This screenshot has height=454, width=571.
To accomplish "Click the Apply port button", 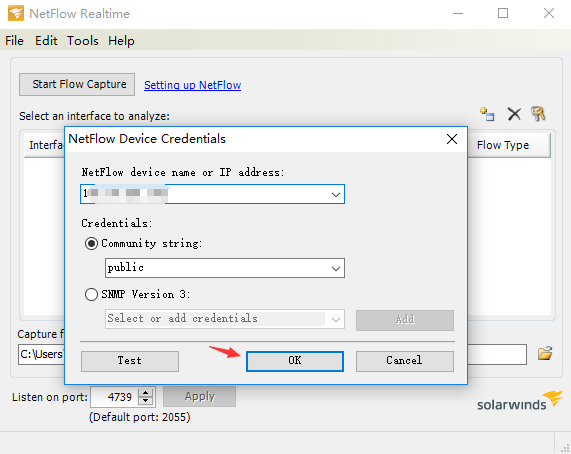I will click(x=200, y=396).
